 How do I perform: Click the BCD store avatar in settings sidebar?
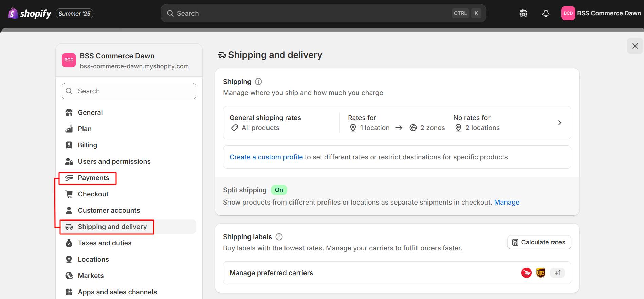[69, 60]
